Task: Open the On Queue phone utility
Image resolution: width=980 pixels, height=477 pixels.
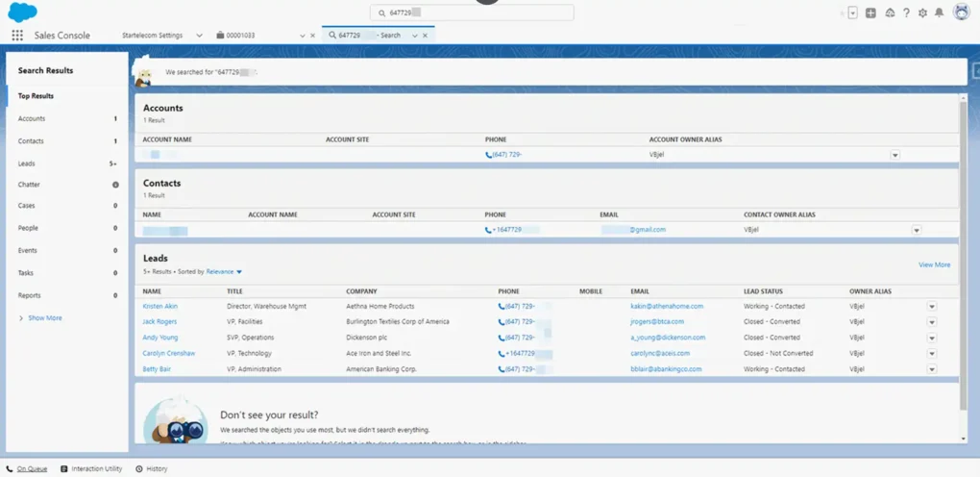Action: click(27, 469)
